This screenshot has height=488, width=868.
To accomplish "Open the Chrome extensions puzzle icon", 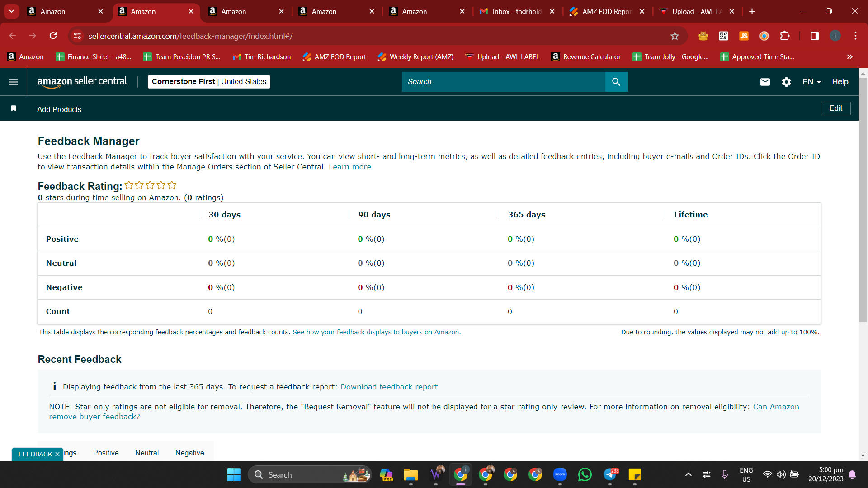I will (785, 36).
